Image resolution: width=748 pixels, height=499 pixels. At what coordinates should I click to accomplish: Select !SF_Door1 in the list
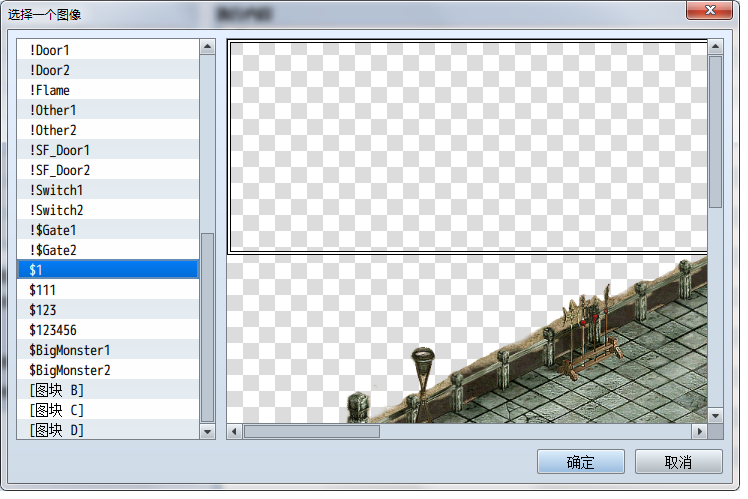(x=108, y=150)
